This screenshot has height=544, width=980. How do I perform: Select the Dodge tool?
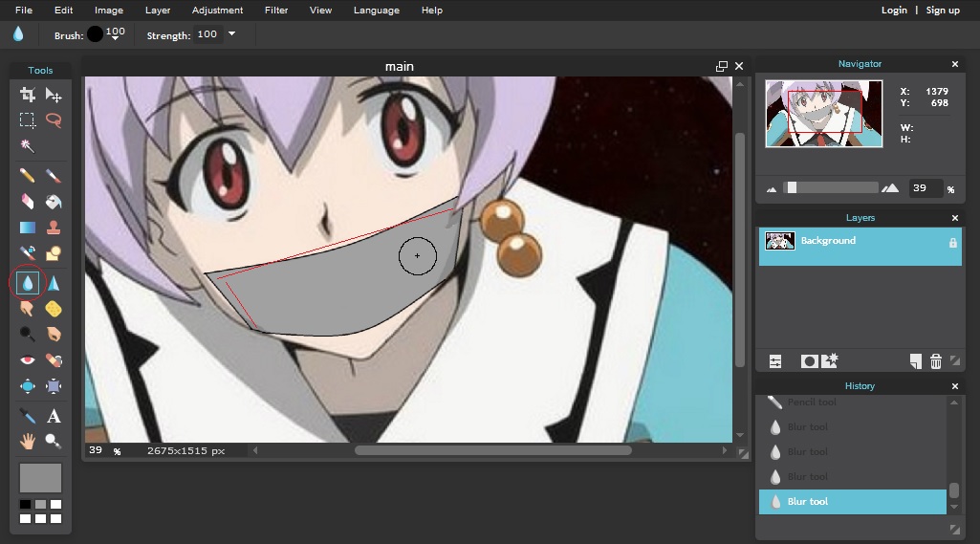[28, 335]
